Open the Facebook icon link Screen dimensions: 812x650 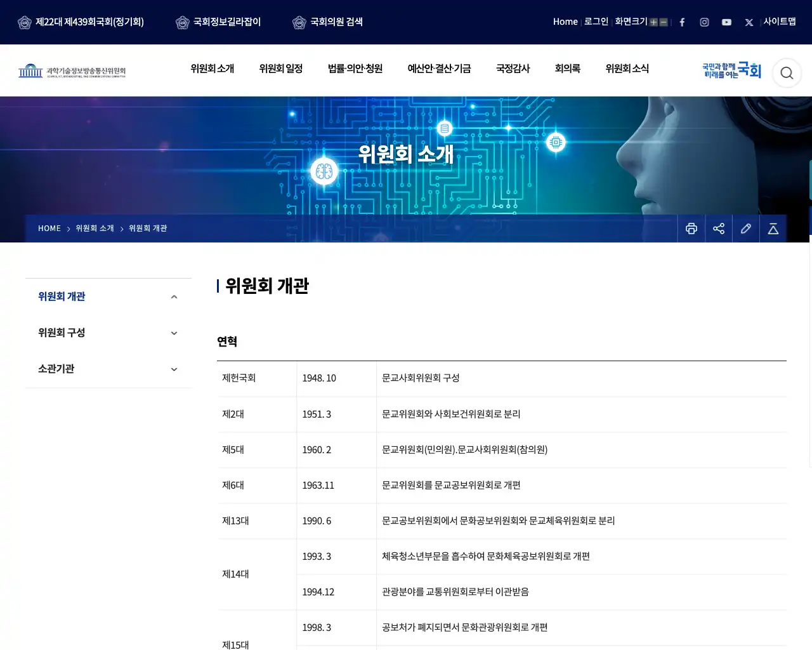pos(682,22)
